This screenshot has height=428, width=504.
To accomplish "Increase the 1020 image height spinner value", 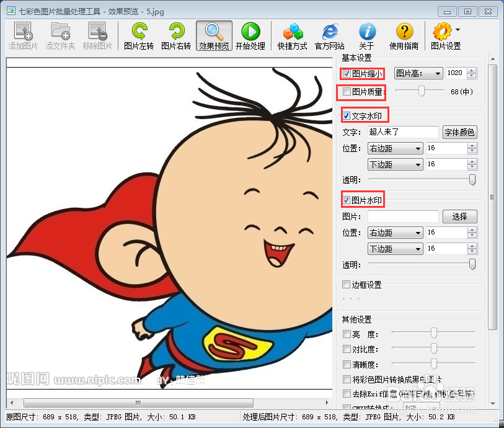I will pos(472,71).
